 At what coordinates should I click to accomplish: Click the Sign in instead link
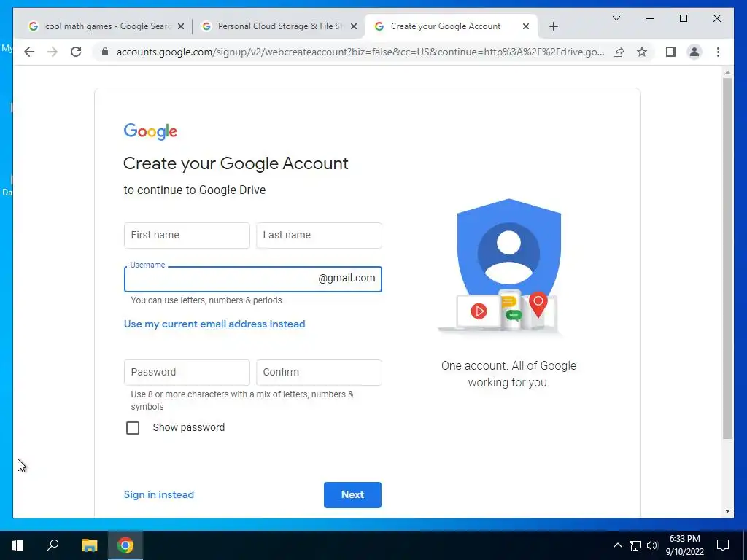158,495
